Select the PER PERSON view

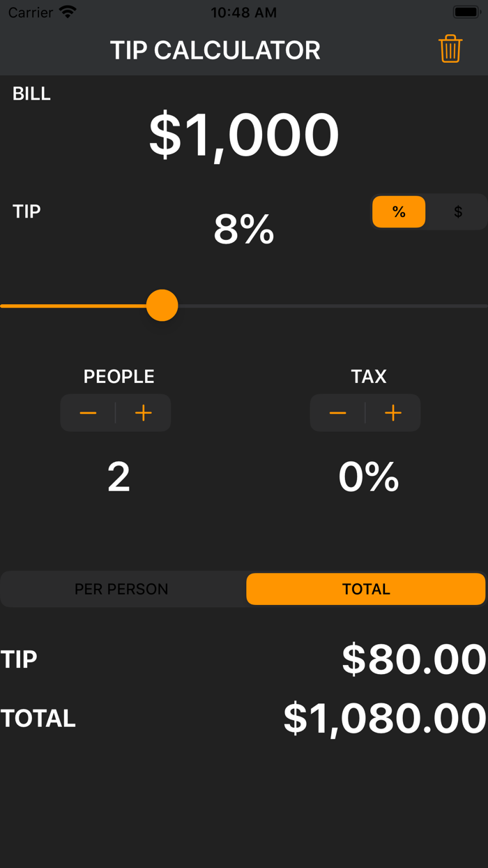[121, 589]
